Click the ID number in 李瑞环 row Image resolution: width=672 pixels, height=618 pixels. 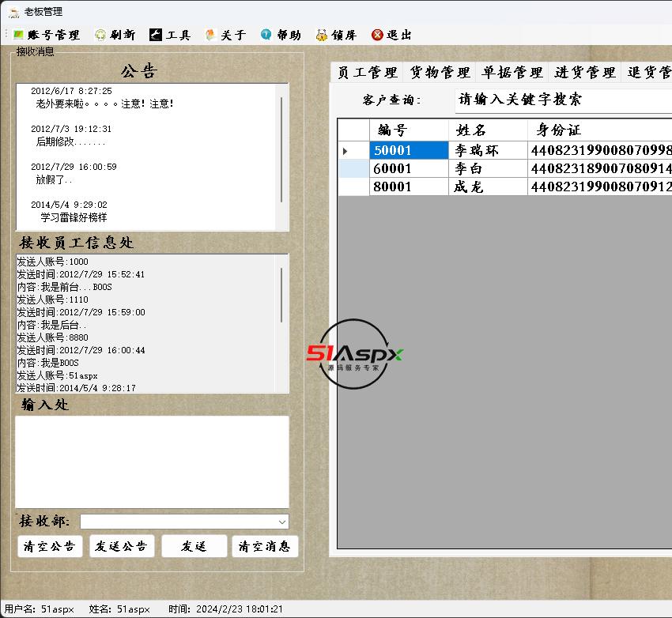coord(600,151)
